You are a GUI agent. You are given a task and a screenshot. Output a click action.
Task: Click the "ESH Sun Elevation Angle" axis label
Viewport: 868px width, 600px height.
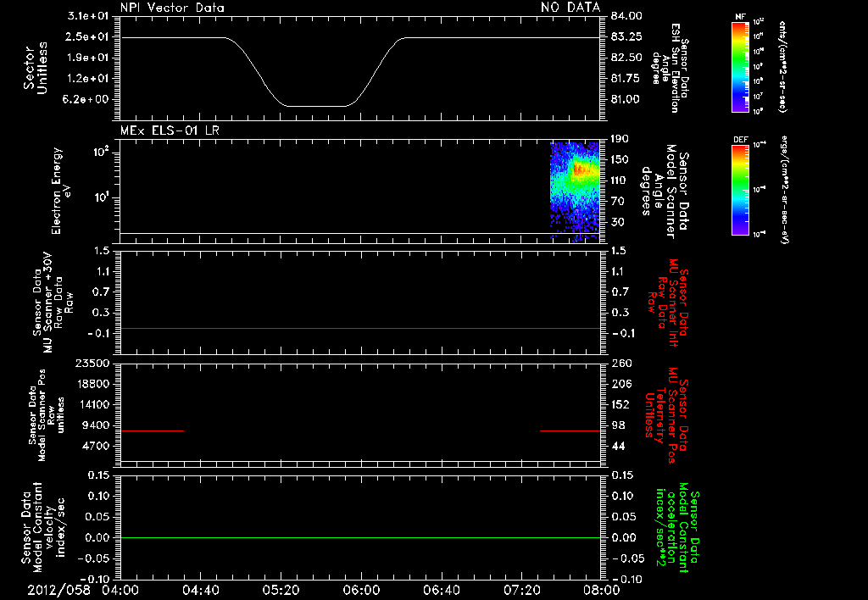670,68
